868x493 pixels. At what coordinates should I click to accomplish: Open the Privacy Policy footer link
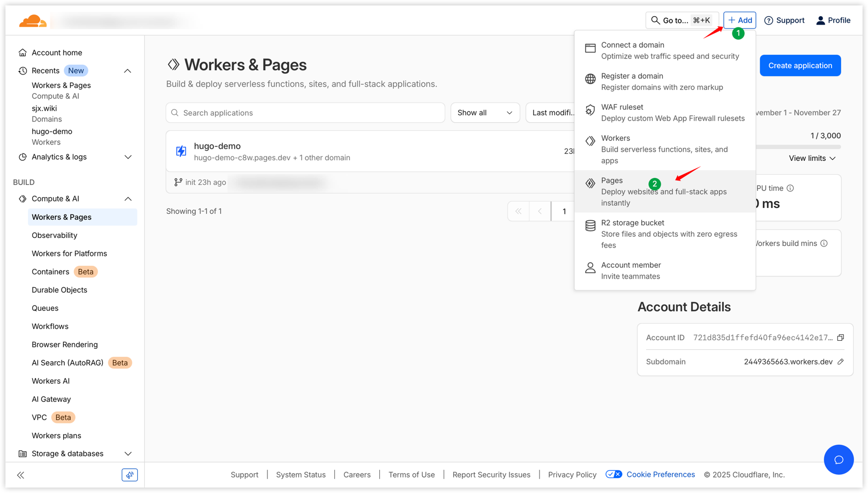(572, 475)
